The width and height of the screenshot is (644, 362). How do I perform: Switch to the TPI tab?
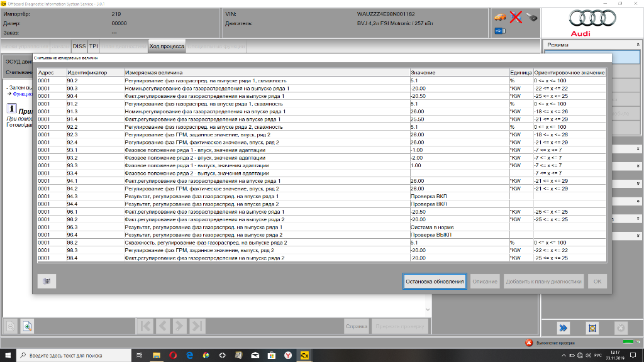click(93, 46)
